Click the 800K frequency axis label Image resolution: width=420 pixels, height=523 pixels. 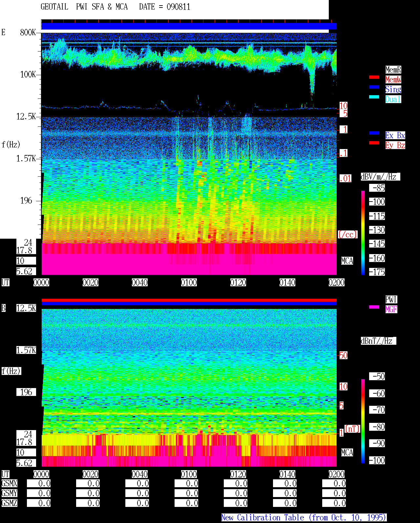[28, 32]
